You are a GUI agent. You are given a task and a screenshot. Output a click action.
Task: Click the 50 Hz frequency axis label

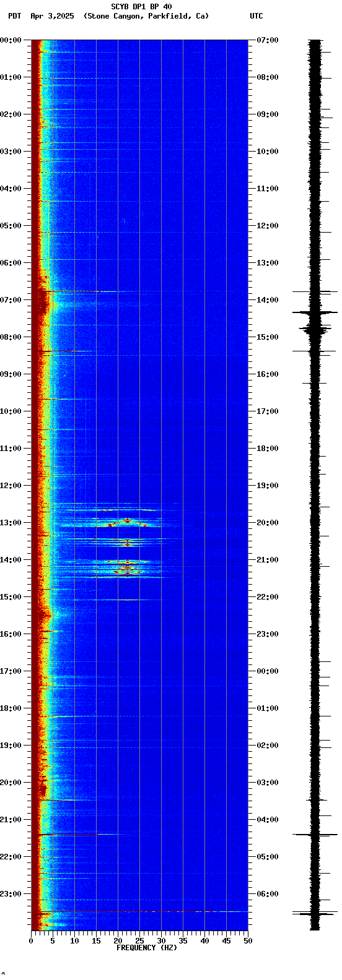[248, 941]
